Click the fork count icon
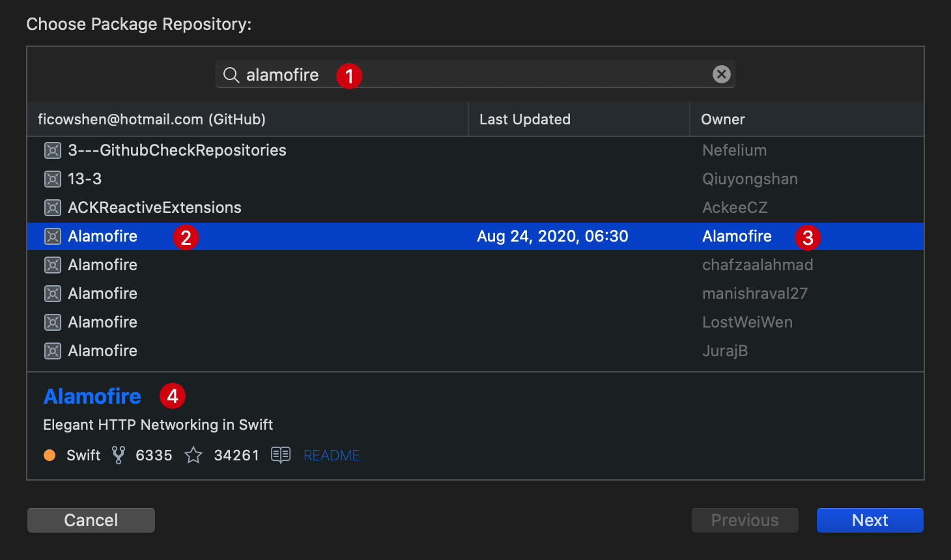 click(x=119, y=455)
